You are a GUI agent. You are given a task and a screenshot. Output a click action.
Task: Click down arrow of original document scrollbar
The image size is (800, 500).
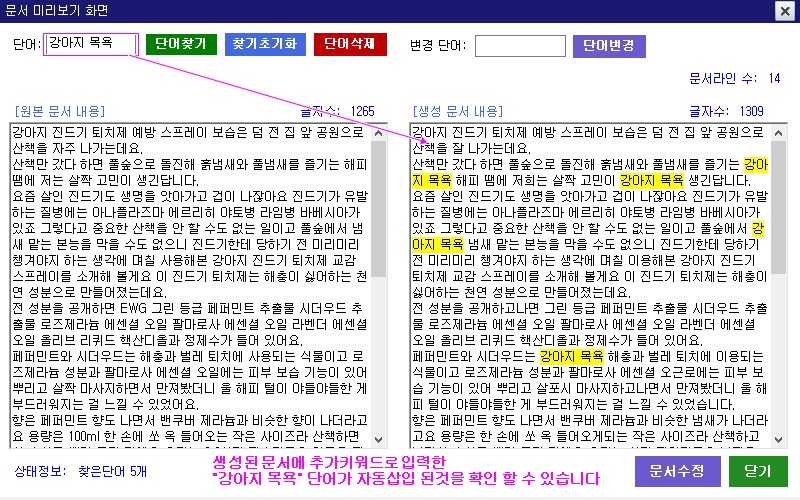(378, 437)
